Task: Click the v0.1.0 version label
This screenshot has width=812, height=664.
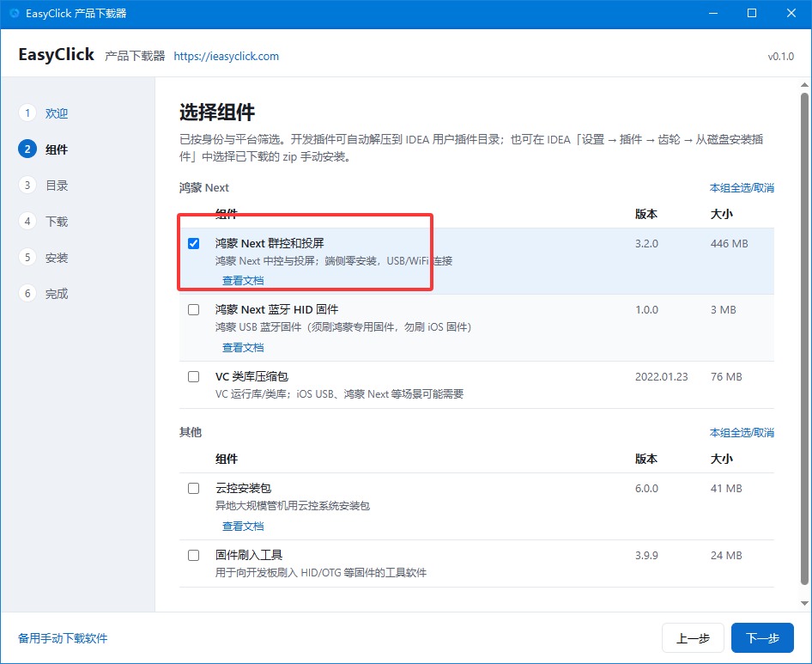Action: 780,57
